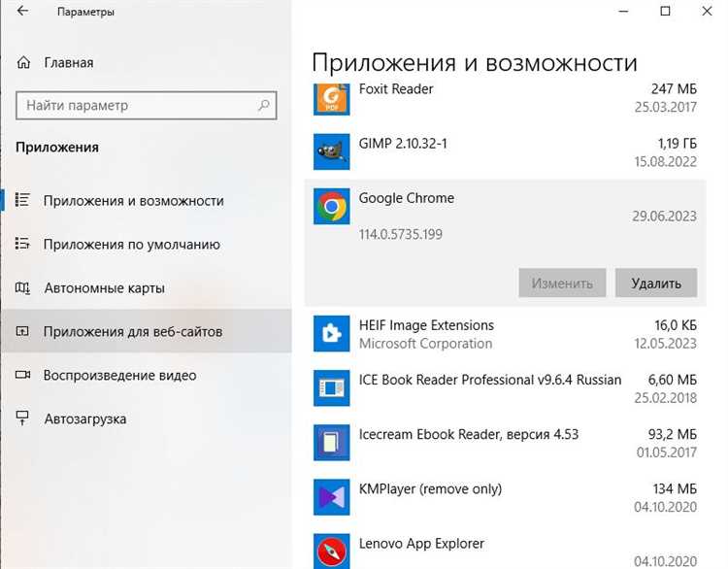
Task: Click the 1,19 ГБ size value
Action: point(677,144)
